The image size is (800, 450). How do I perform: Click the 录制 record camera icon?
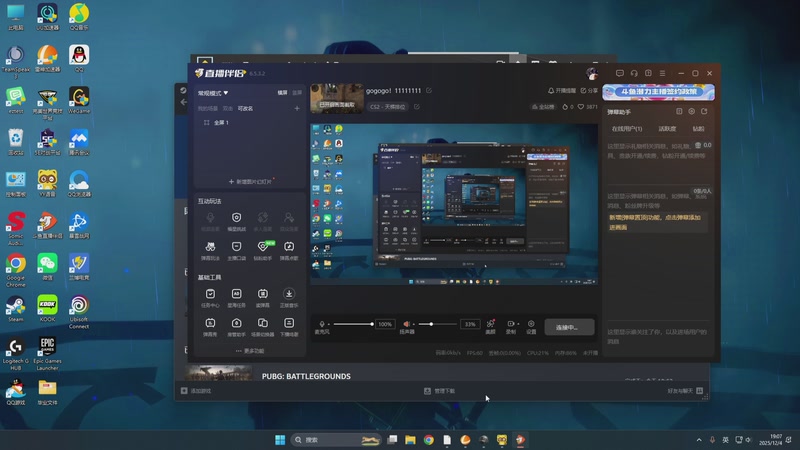point(510,324)
